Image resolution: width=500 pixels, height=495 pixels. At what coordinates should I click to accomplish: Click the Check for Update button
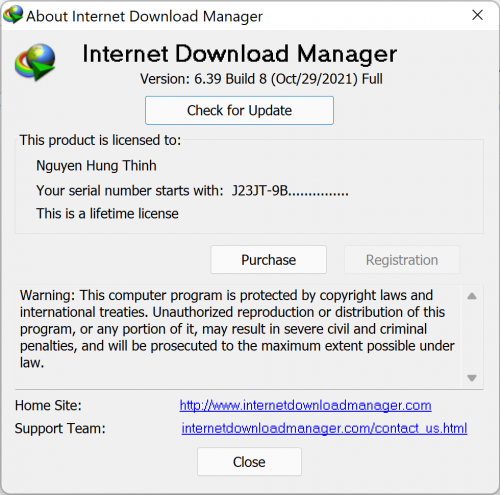239,110
